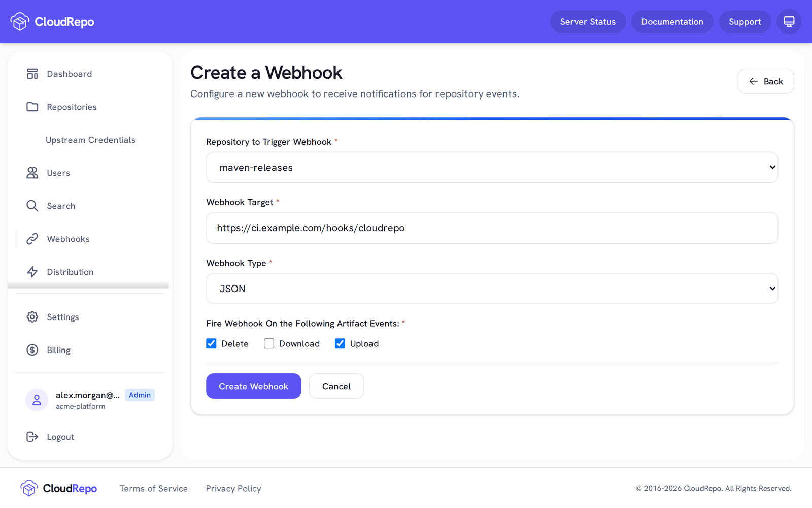The image size is (812, 508).
Task: Open the Documentation link in header
Action: 672,22
